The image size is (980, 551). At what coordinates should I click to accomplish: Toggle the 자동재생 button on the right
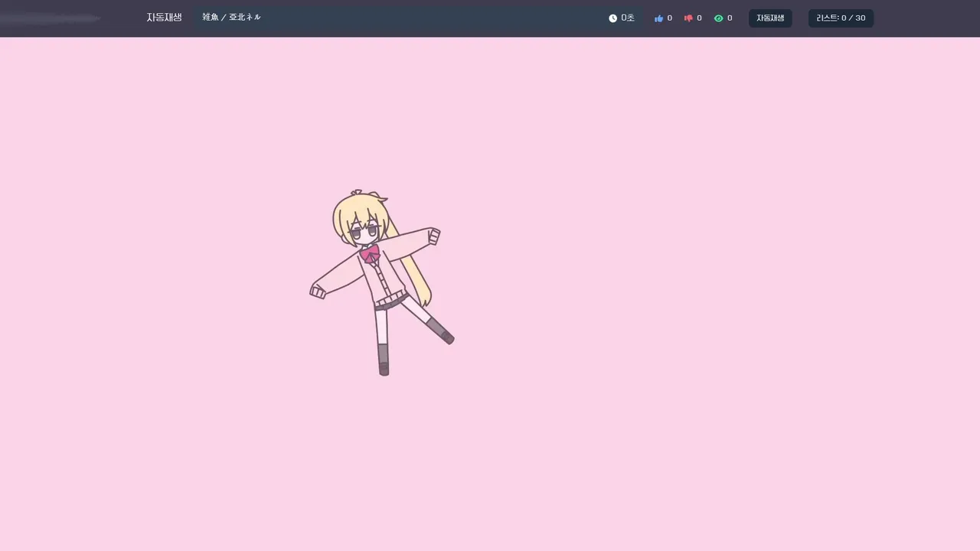pyautogui.click(x=770, y=18)
